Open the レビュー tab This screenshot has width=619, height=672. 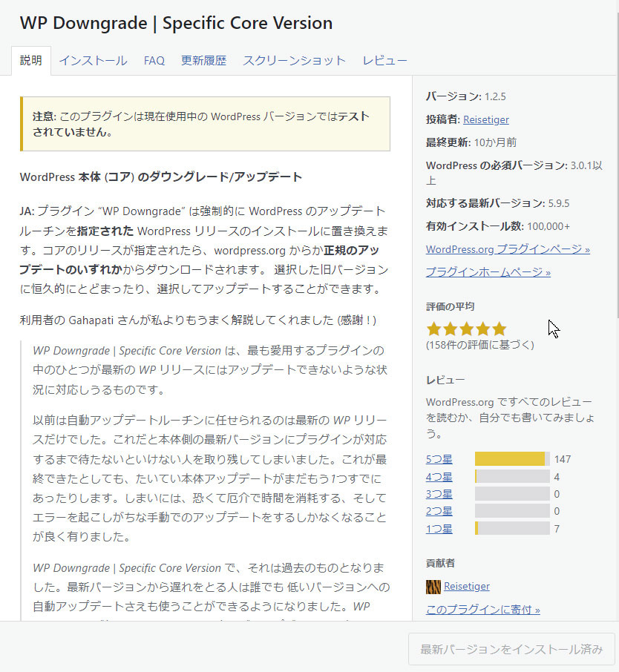click(x=384, y=60)
